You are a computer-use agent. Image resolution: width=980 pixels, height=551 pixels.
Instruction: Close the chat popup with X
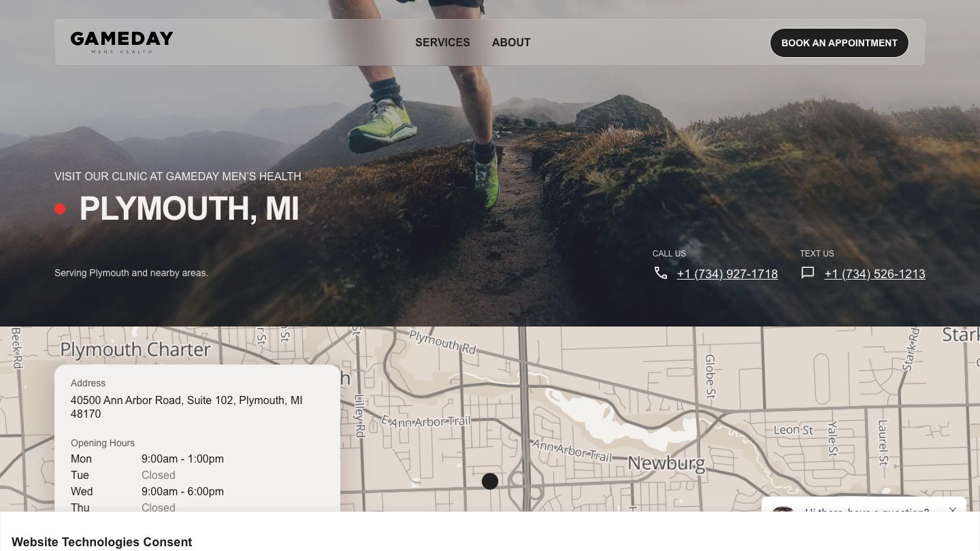(953, 510)
